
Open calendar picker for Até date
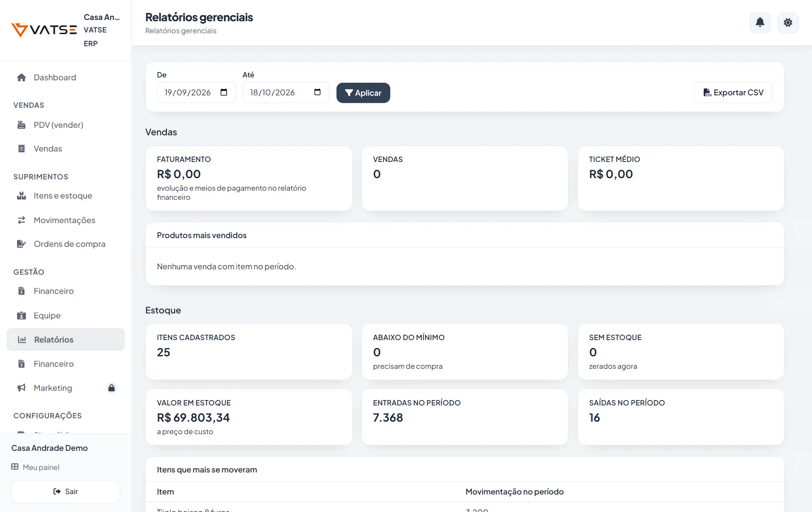(317, 92)
